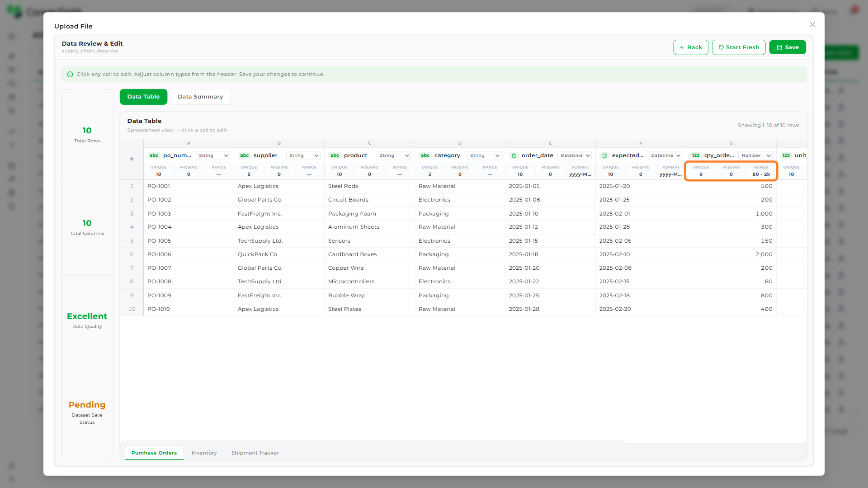Click calendar icon of order_date column

pyautogui.click(x=514, y=155)
